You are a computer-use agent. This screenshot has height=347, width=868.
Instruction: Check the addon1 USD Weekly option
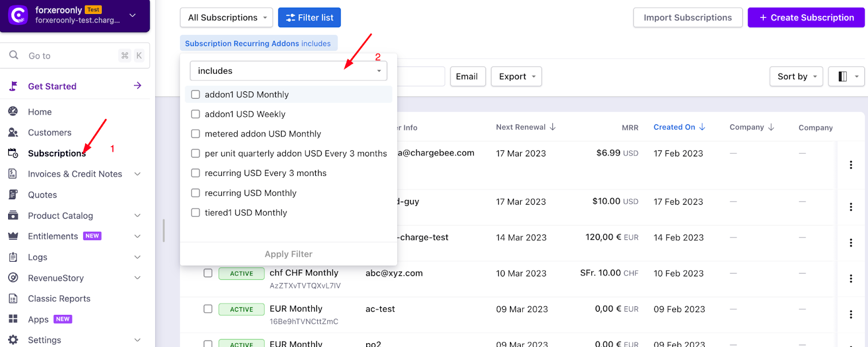[x=196, y=114]
